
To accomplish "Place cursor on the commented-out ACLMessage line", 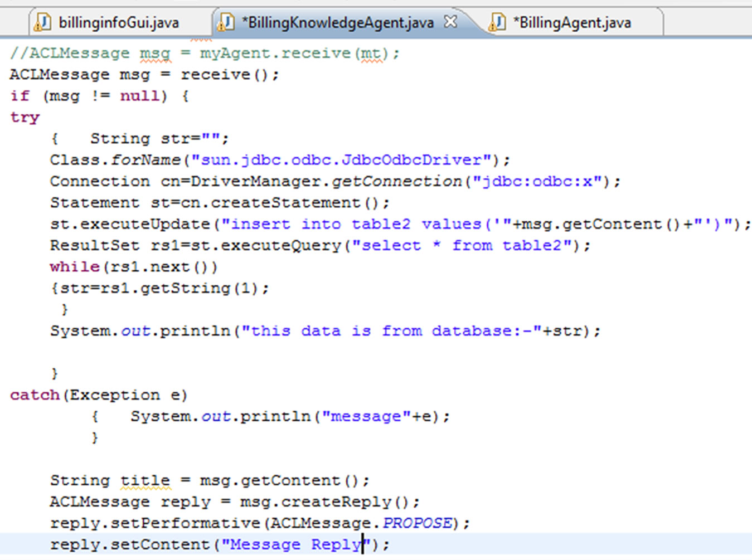I will pyautogui.click(x=204, y=53).
